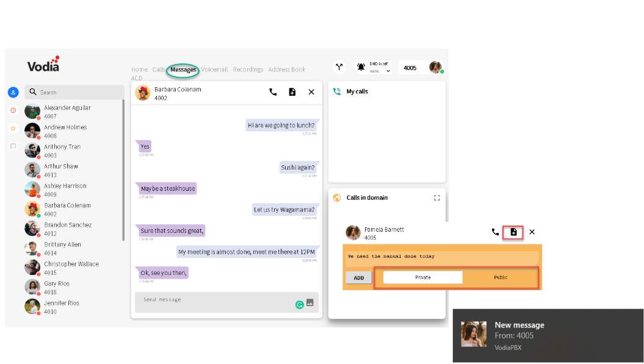Close the Barbara Colenam chat
Screen dimensions: 644x364
[x=311, y=92]
